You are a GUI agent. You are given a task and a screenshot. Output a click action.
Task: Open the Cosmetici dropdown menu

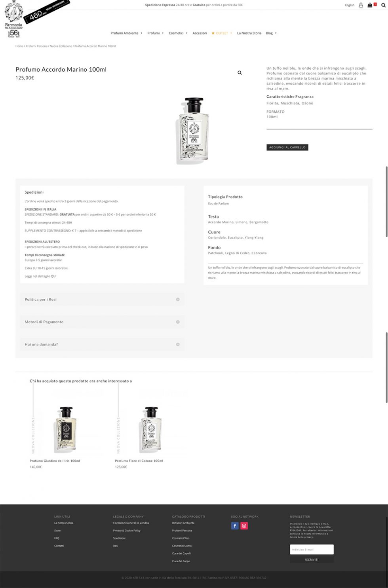[x=178, y=33]
